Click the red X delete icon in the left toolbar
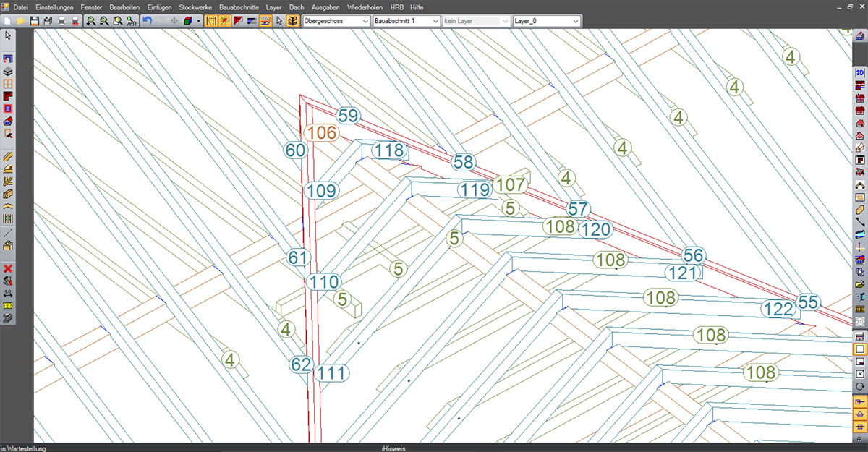 point(8,268)
